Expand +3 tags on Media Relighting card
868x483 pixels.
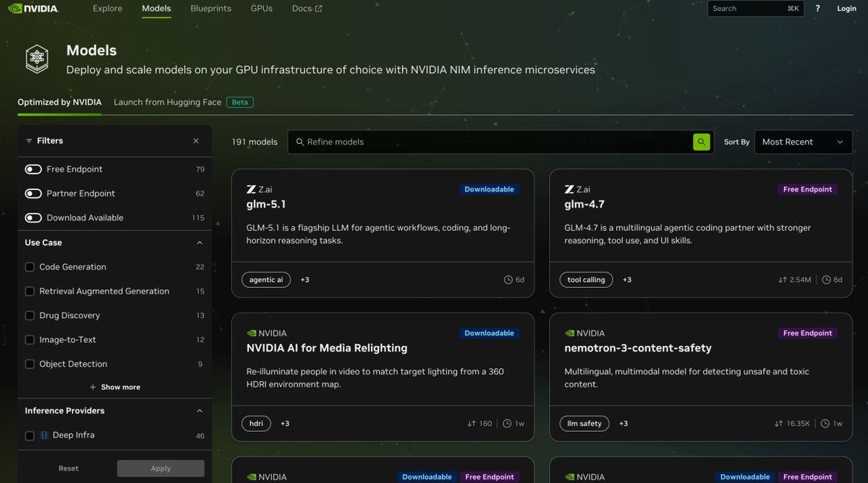tap(285, 424)
